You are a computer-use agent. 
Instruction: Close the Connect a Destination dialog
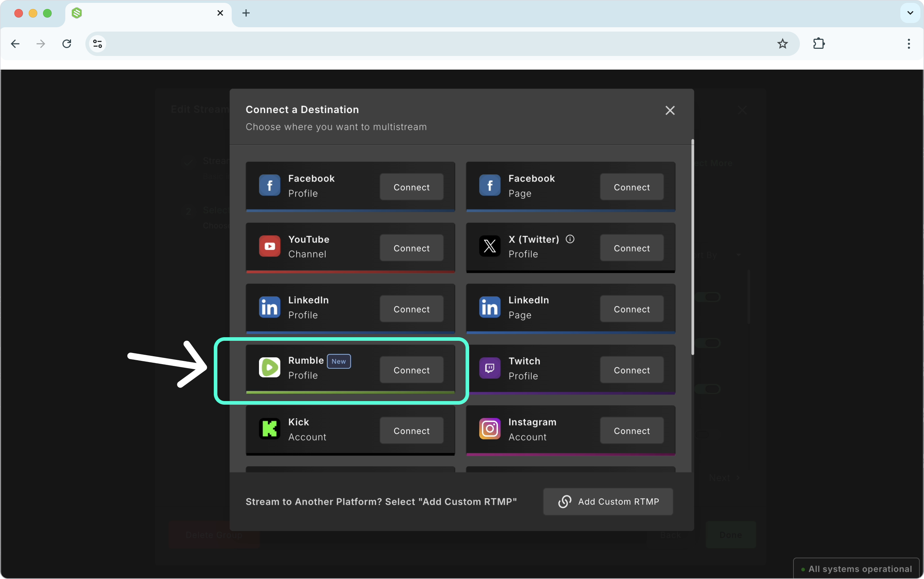[x=670, y=110]
